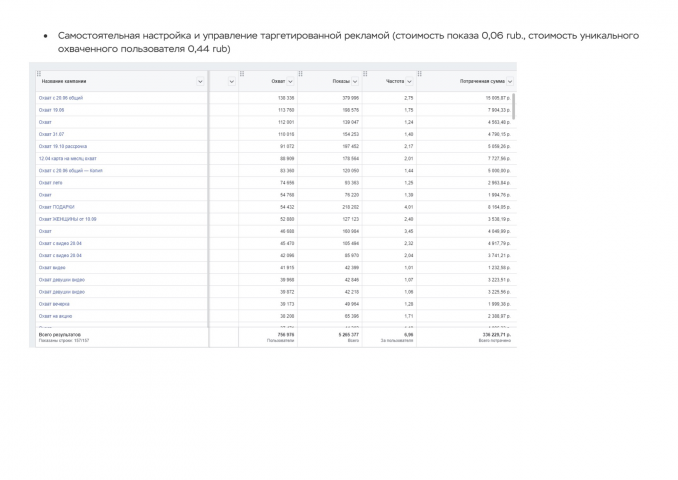The width and height of the screenshot is (678, 480).
Task: Open the Охват column dropdown arrow
Action: coord(290,81)
